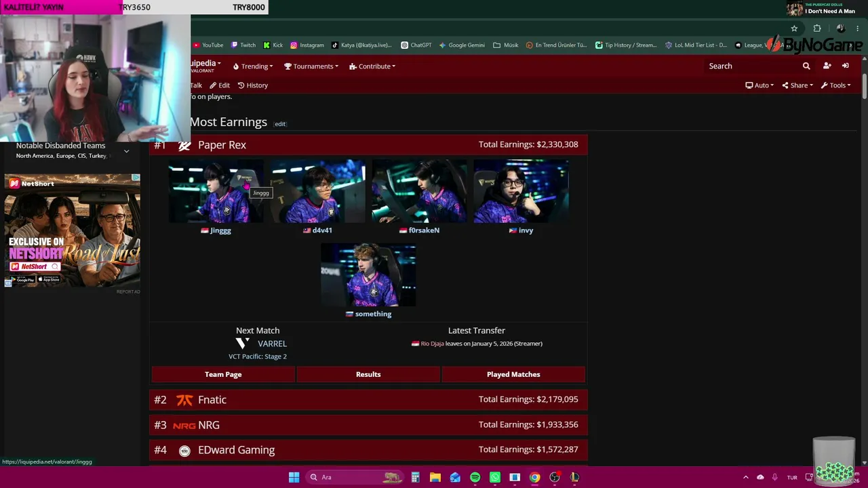Viewport: 868px width, 488px height.
Task: Expand the Tournaments dropdown menu
Action: click(311, 66)
